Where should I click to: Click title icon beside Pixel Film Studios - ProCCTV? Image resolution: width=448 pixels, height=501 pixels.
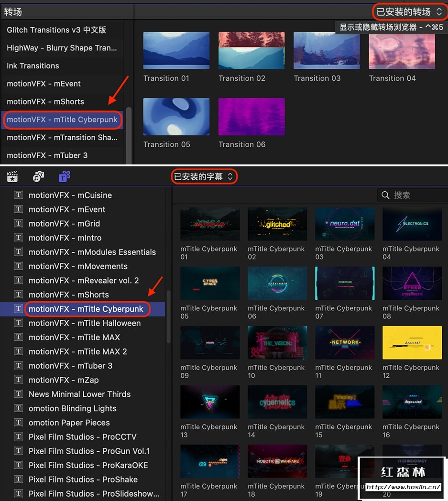tap(19, 436)
